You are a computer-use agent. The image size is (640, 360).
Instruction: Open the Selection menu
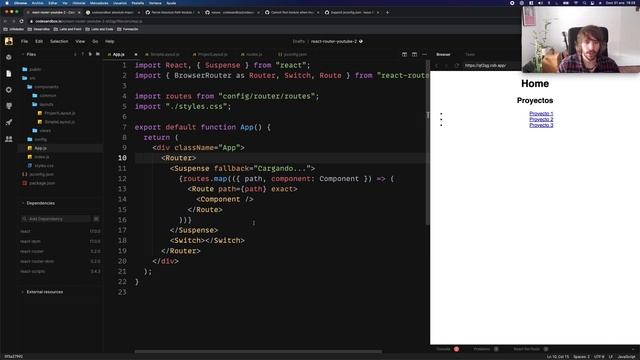pyautogui.click(x=59, y=41)
